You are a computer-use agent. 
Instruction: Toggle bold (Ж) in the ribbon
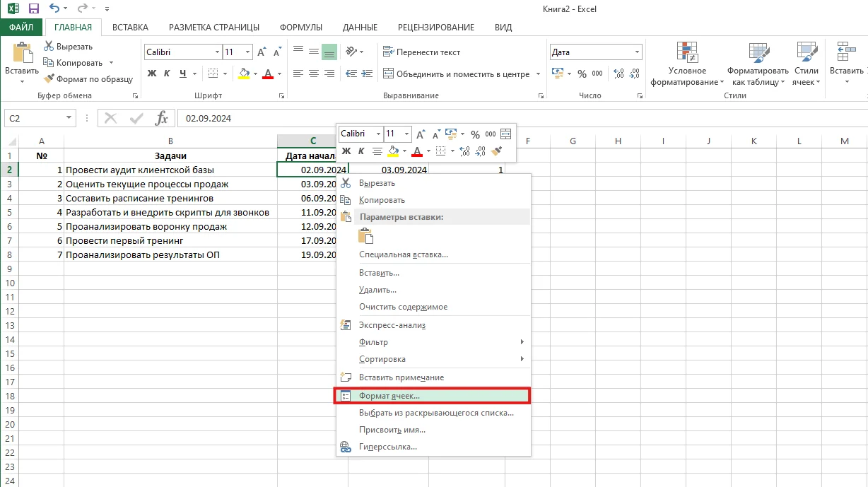(x=152, y=74)
